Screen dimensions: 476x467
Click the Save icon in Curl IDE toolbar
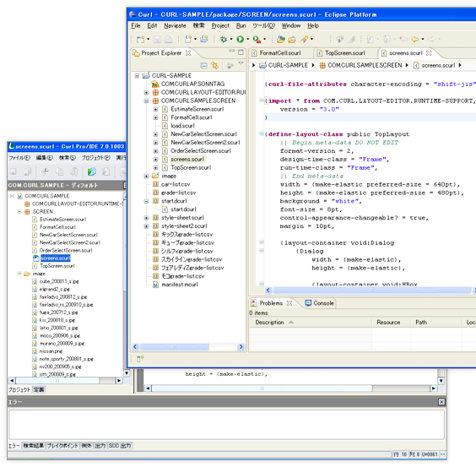click(14, 171)
